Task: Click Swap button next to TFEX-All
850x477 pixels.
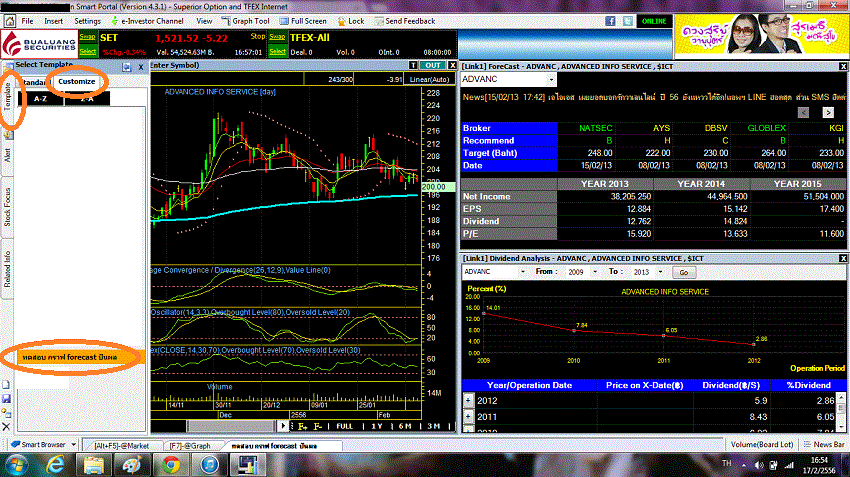Action: pyautogui.click(x=278, y=37)
